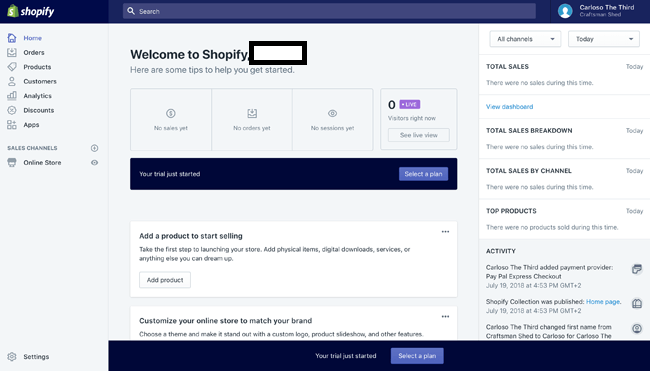650x371 pixels.
Task: Click the SALES CHANNELS sidebar label
Action: 32,148
